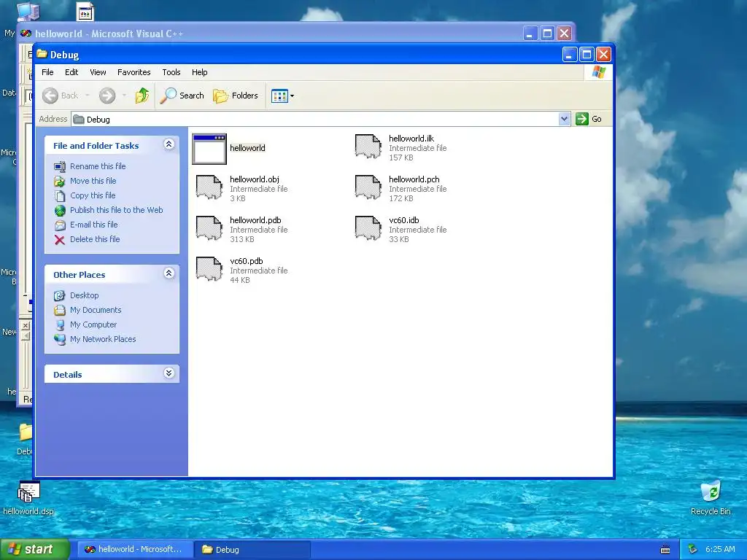Click the Windows flag logo in Explorer

pyautogui.click(x=598, y=72)
